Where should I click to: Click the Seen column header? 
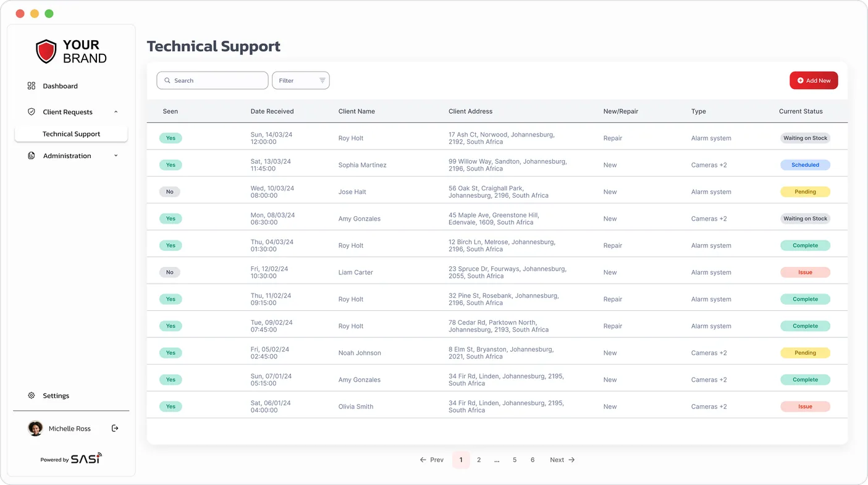(x=171, y=111)
